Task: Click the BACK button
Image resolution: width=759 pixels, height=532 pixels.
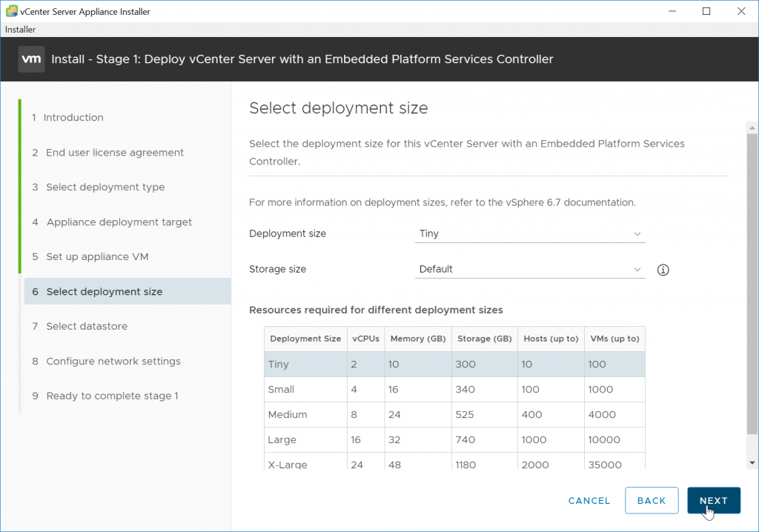Action: (652, 501)
